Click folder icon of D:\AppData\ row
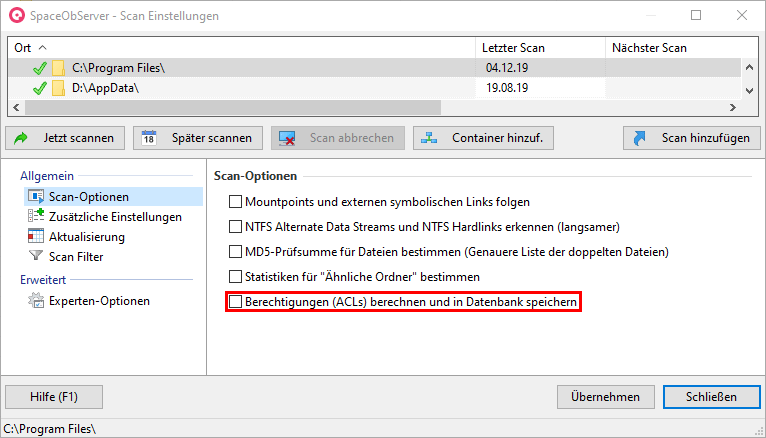Image resolution: width=766 pixels, height=438 pixels. [x=58, y=88]
